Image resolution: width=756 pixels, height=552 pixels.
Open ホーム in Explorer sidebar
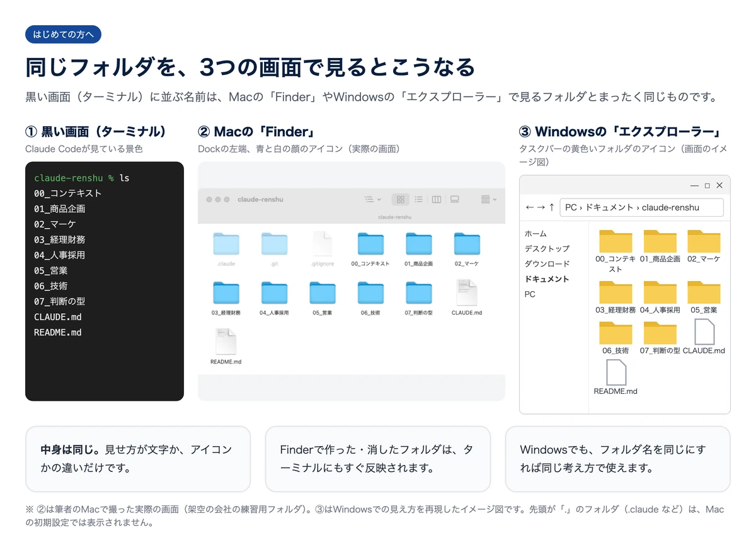pyautogui.click(x=535, y=234)
